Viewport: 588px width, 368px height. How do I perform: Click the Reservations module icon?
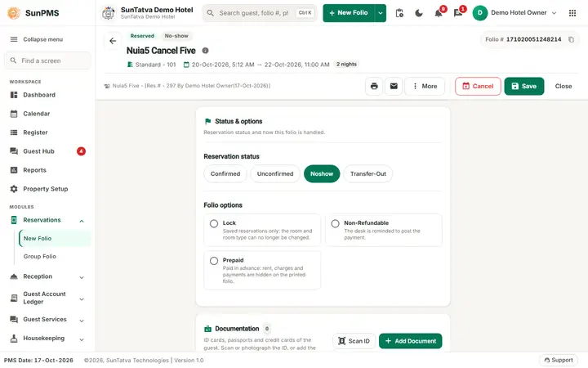14,220
